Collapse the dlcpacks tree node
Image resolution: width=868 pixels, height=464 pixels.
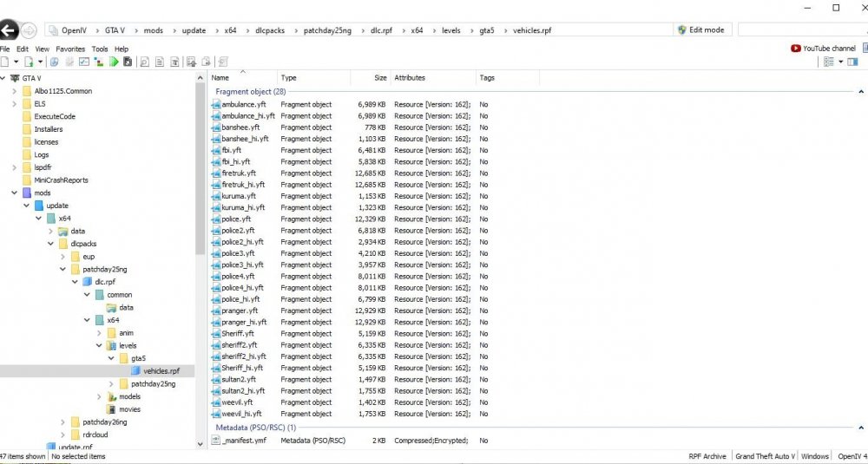pyautogui.click(x=51, y=244)
